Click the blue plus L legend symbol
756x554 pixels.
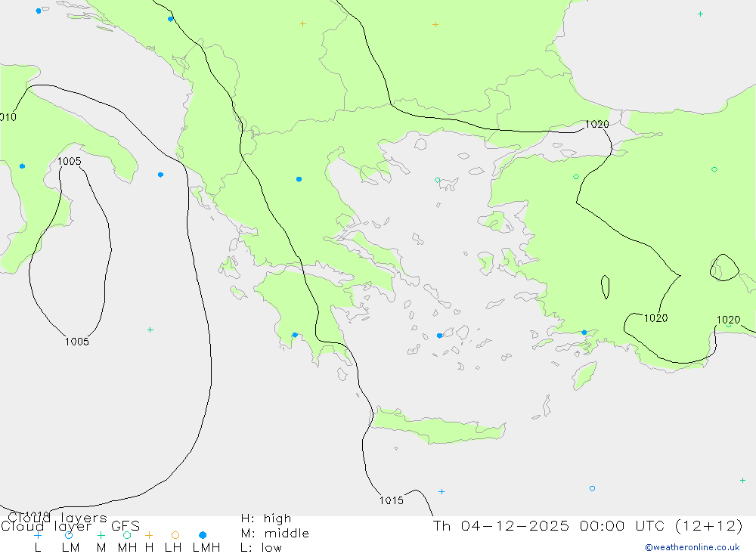click(38, 535)
